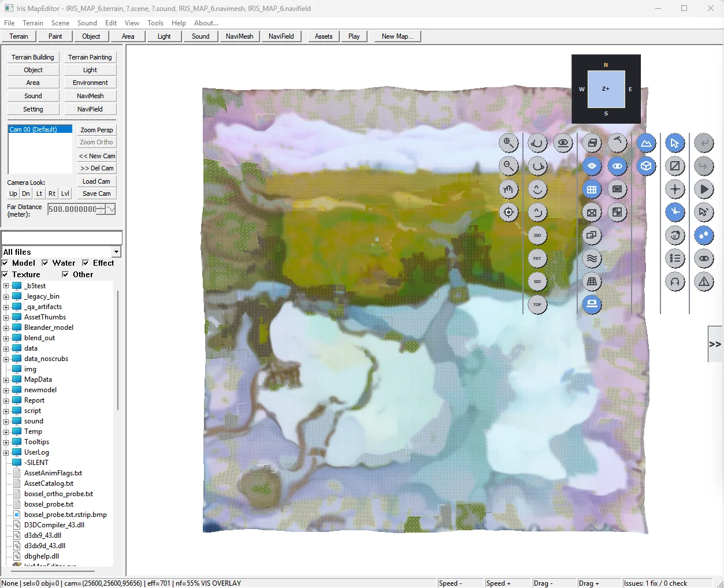Click the play triangle icon
This screenshot has width=724, height=588.
pos(704,189)
